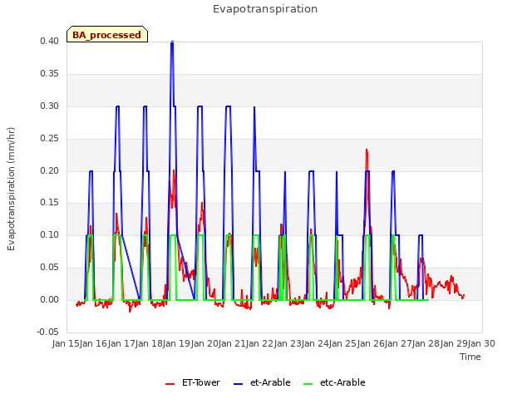Click the BA_processed label box
The image size is (532, 399).
tap(107, 34)
